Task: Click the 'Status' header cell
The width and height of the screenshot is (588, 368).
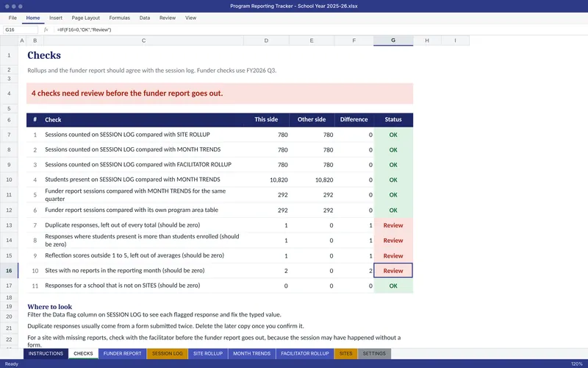Action: 393,119
